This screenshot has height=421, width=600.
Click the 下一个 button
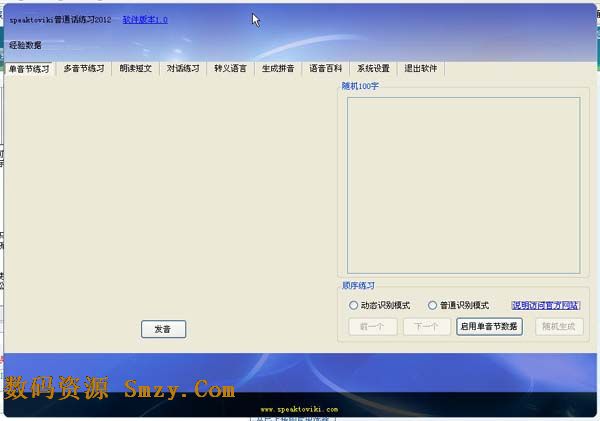tap(427, 326)
